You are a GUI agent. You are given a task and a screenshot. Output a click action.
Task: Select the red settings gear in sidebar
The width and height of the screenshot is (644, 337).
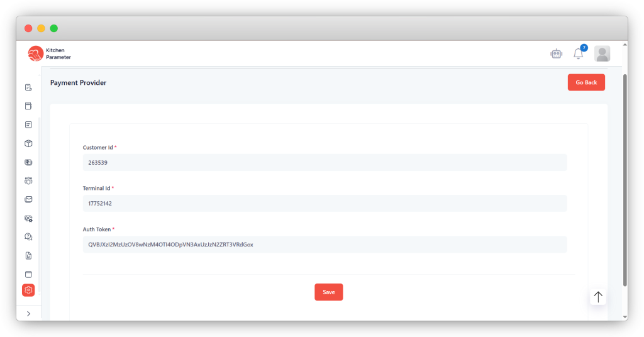pyautogui.click(x=28, y=290)
